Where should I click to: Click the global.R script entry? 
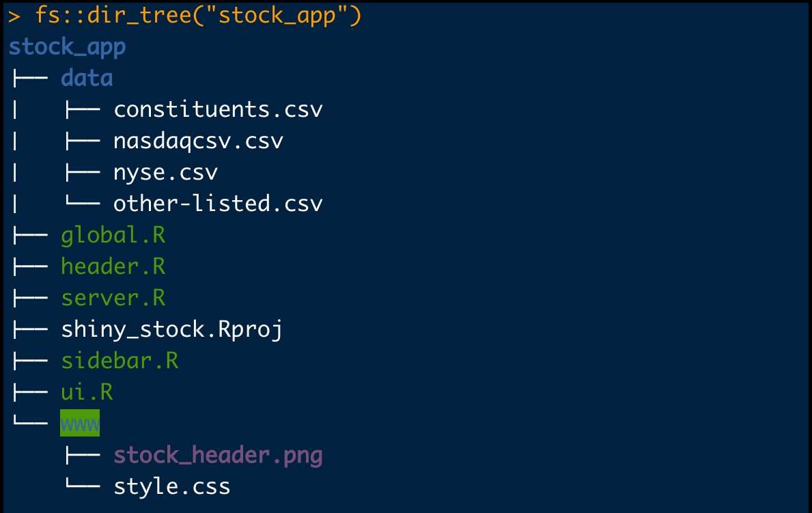tap(113, 235)
